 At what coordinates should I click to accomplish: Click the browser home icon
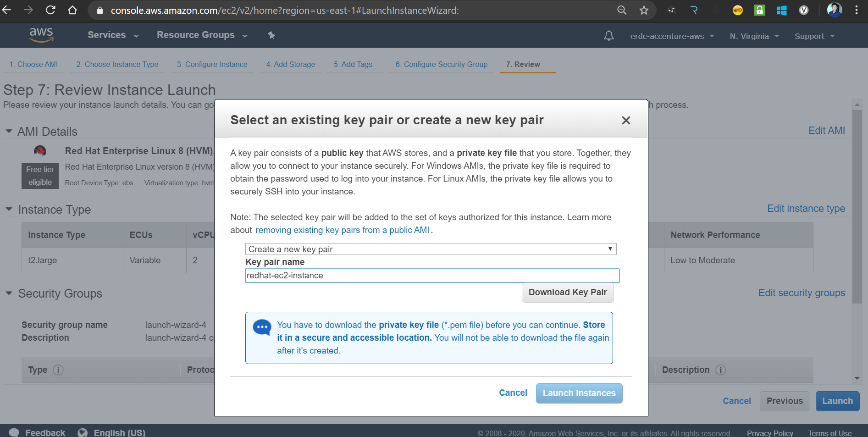[72, 10]
